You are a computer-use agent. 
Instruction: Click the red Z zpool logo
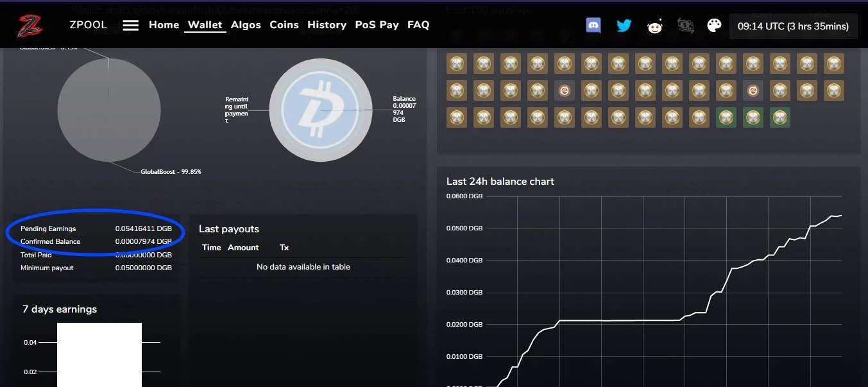30,26
